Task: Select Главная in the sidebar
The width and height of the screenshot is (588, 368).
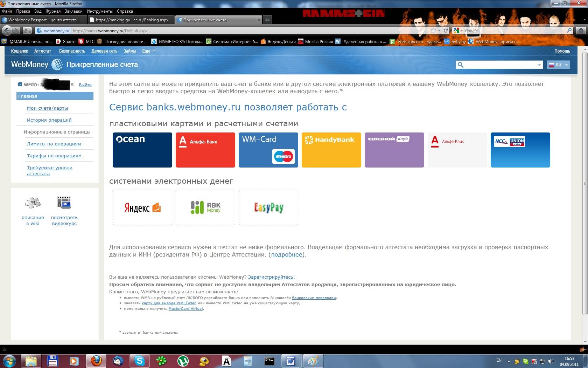Action: coord(55,96)
